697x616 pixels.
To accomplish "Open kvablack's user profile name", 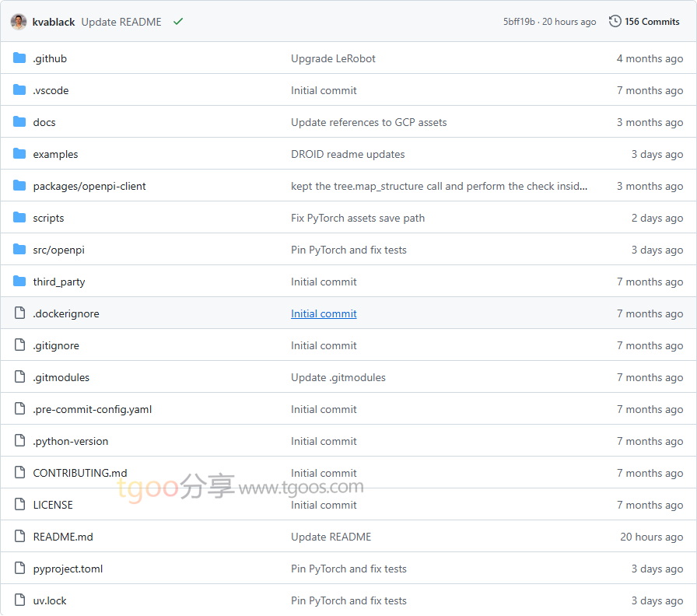I will [x=54, y=23].
